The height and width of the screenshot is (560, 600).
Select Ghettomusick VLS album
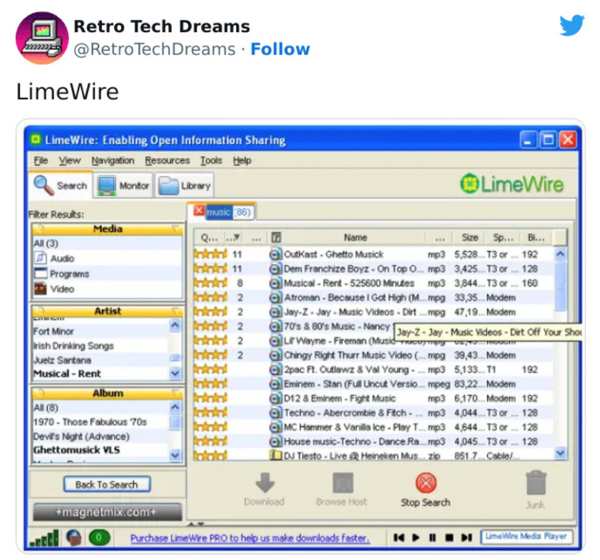(x=77, y=450)
